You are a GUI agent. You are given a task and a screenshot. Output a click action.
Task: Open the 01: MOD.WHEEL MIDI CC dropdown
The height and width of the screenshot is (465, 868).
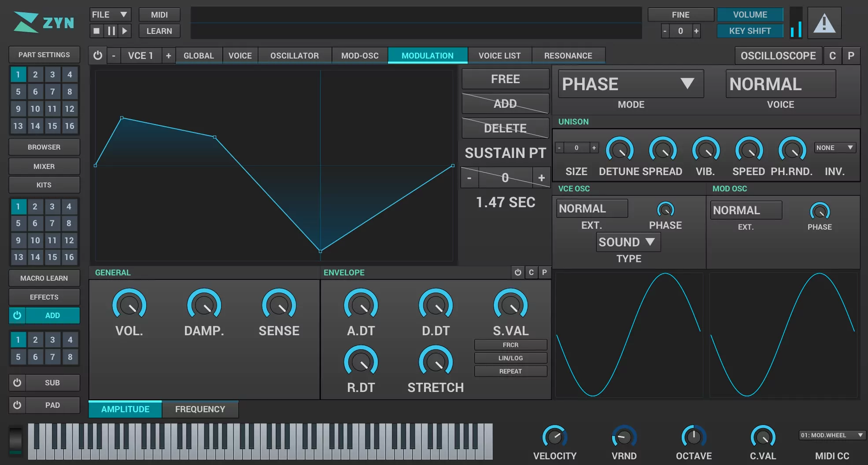point(832,435)
